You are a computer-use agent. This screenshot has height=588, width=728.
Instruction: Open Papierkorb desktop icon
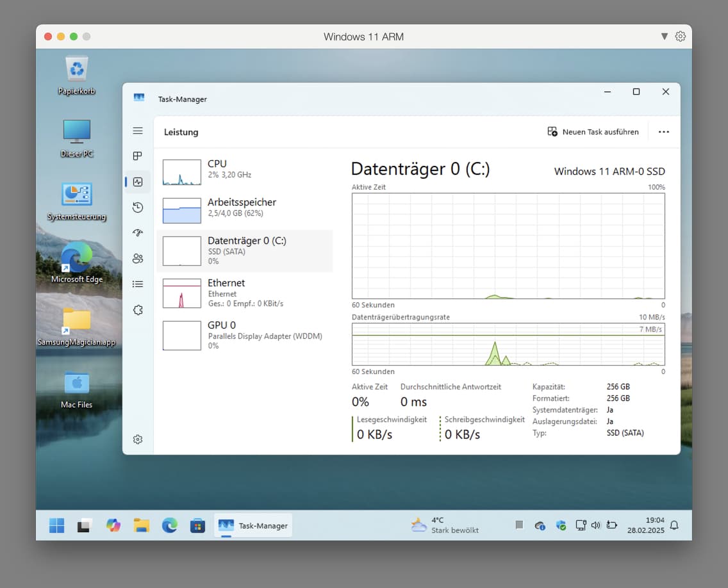tap(77, 76)
